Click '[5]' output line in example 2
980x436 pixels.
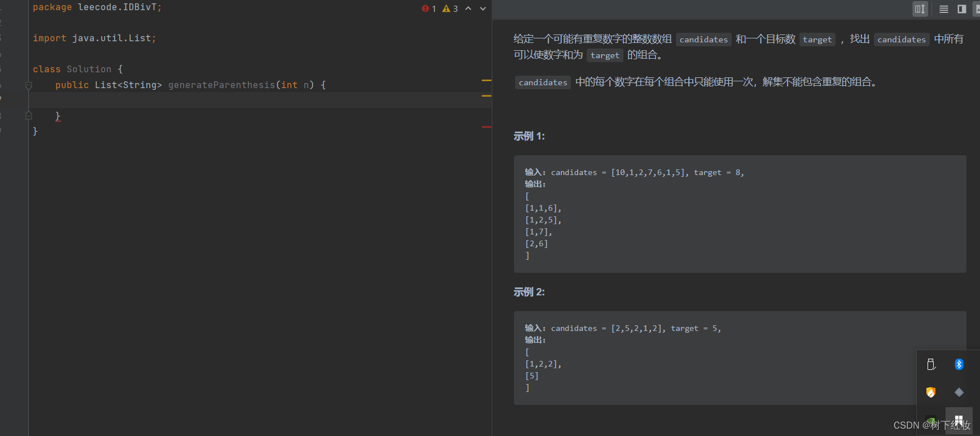tap(532, 376)
